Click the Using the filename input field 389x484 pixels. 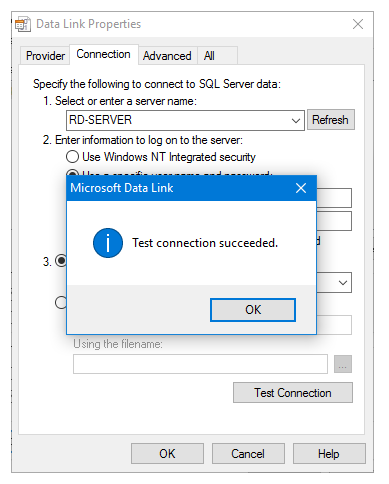[200, 364]
